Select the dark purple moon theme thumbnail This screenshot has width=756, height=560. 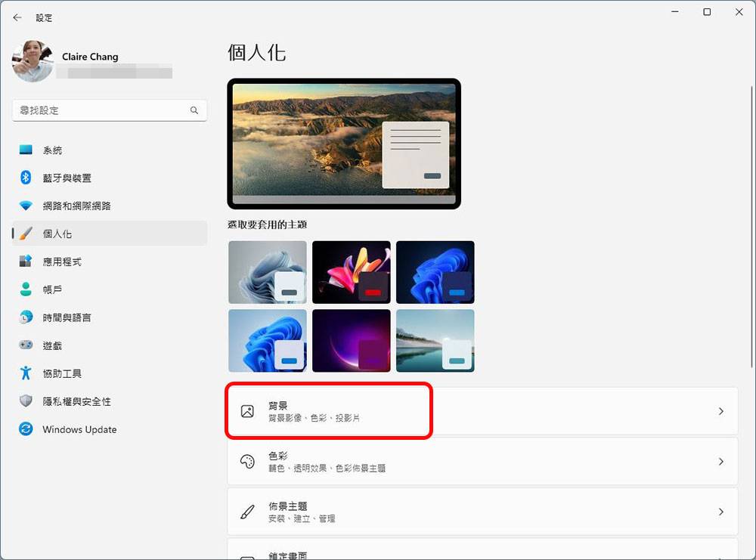pos(352,340)
